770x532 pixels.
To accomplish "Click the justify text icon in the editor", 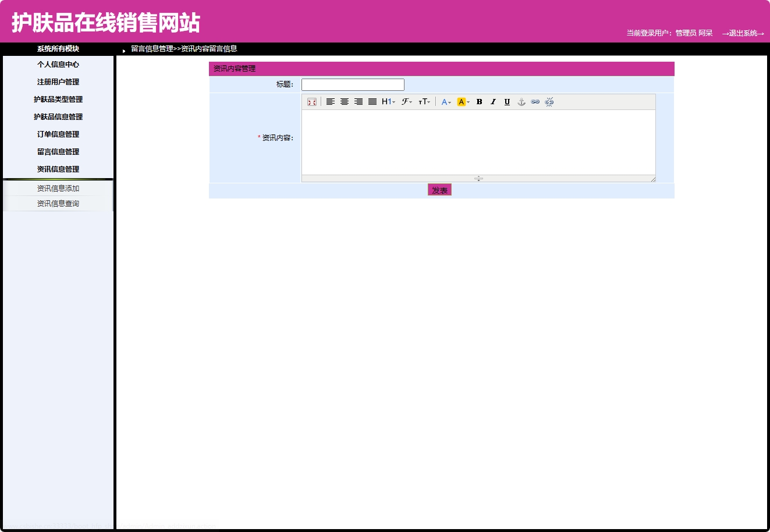I will (372, 101).
